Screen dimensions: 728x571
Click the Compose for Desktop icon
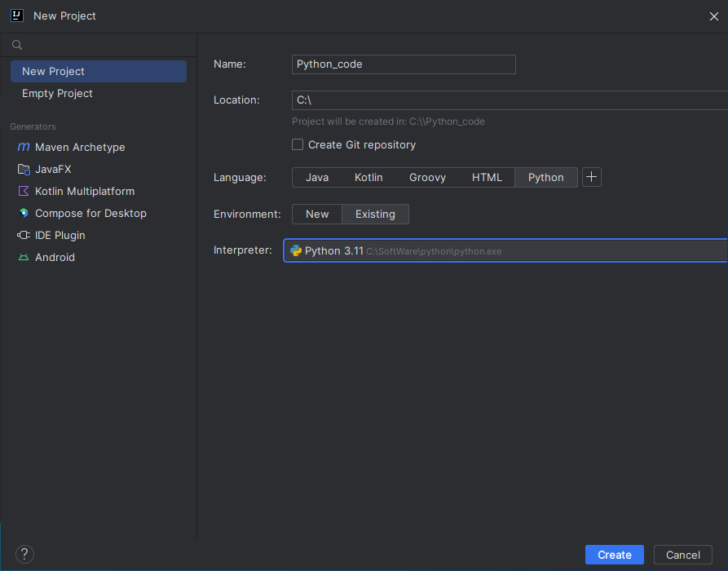click(x=23, y=214)
